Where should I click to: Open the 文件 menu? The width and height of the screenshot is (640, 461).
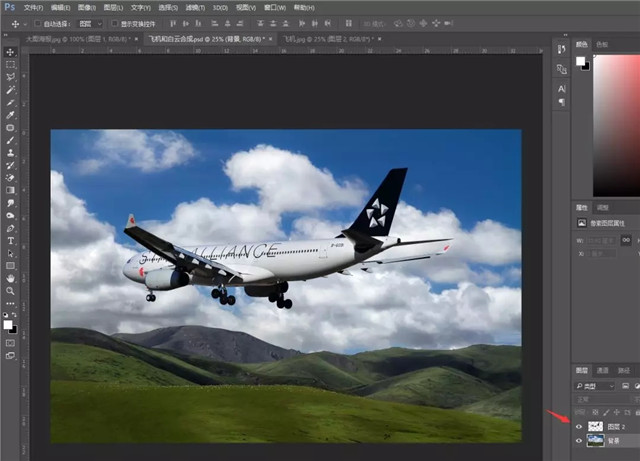click(33, 7)
